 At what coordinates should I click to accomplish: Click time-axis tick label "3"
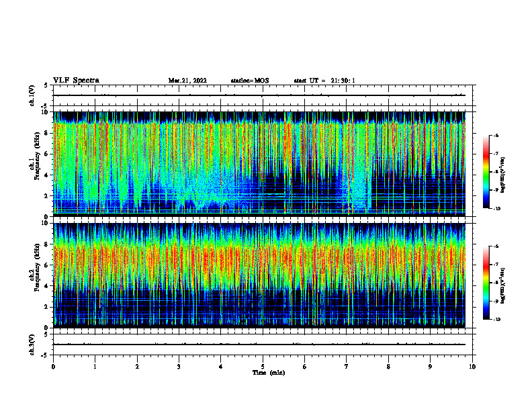coord(179,367)
